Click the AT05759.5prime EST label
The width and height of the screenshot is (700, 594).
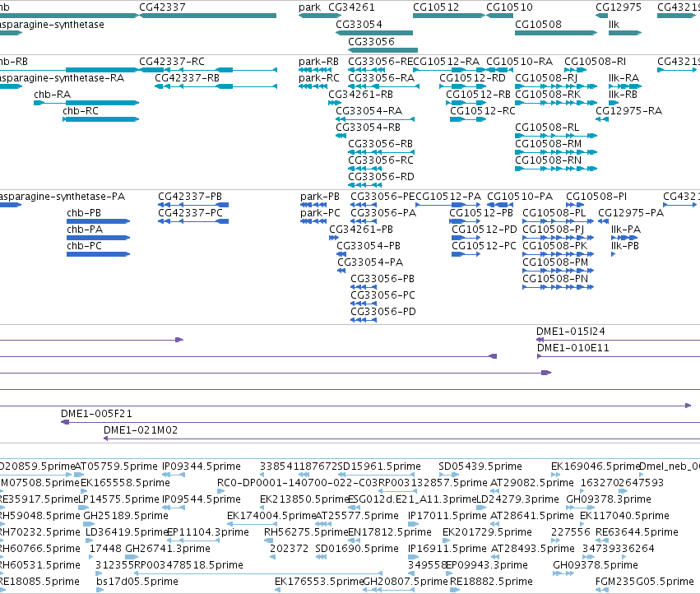point(116,466)
